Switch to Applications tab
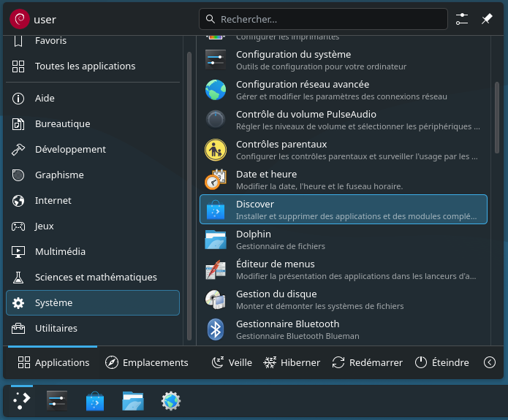 53,362
